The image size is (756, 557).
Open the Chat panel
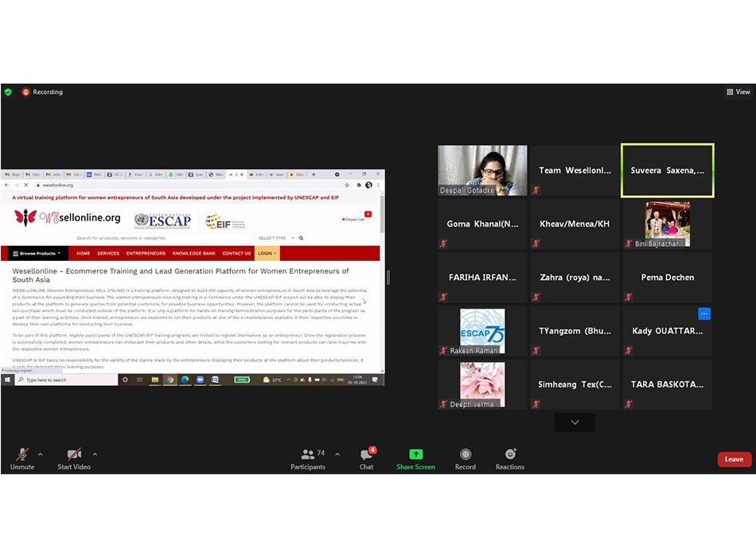pos(367,458)
